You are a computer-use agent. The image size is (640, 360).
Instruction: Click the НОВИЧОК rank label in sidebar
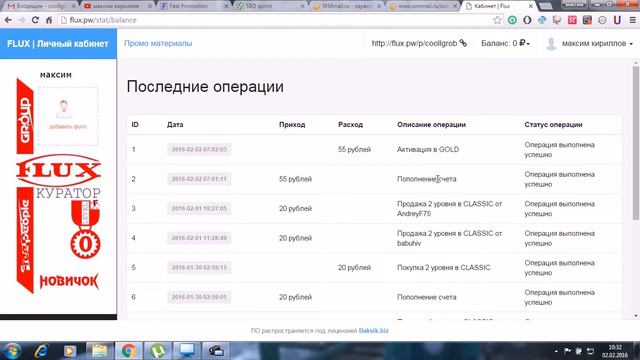point(69,281)
